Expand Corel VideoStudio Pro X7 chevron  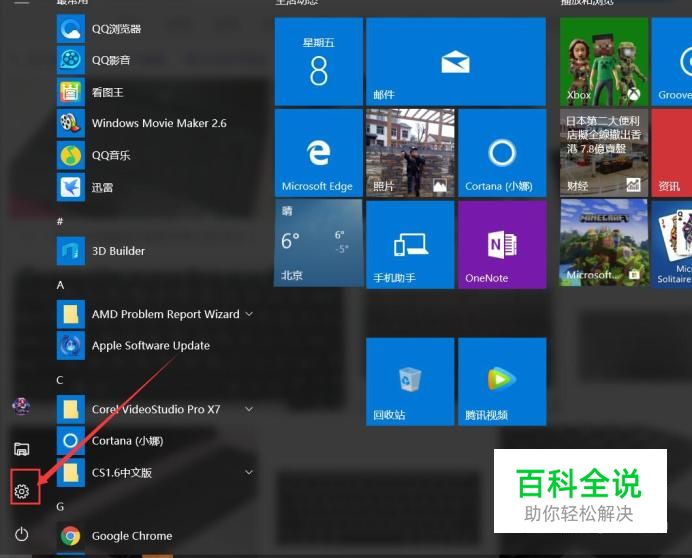pyautogui.click(x=249, y=409)
